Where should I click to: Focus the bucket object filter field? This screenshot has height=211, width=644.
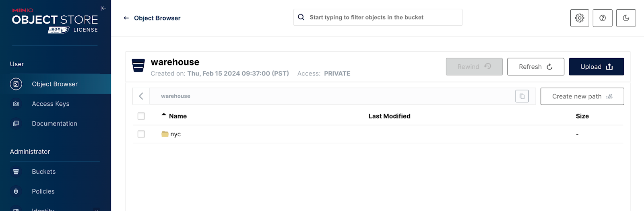(382, 17)
